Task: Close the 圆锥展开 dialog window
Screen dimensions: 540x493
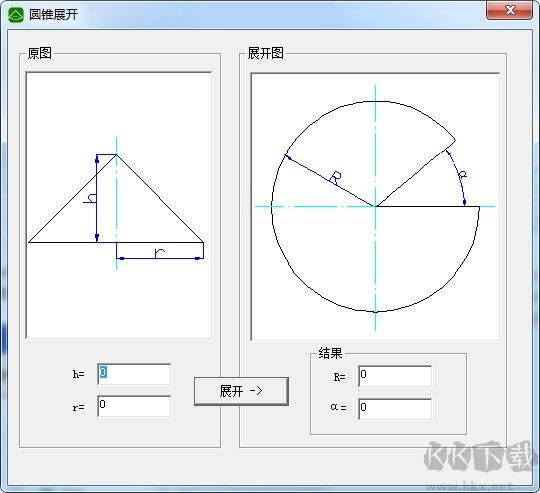Action: (509, 10)
